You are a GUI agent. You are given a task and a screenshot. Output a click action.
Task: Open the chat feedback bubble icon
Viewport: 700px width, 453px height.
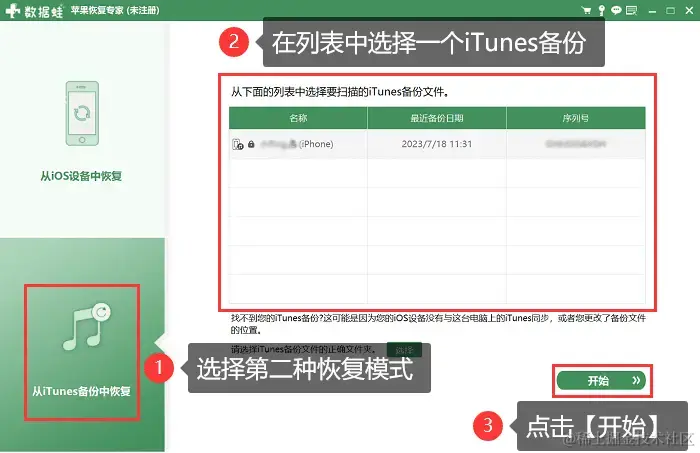[x=616, y=10]
